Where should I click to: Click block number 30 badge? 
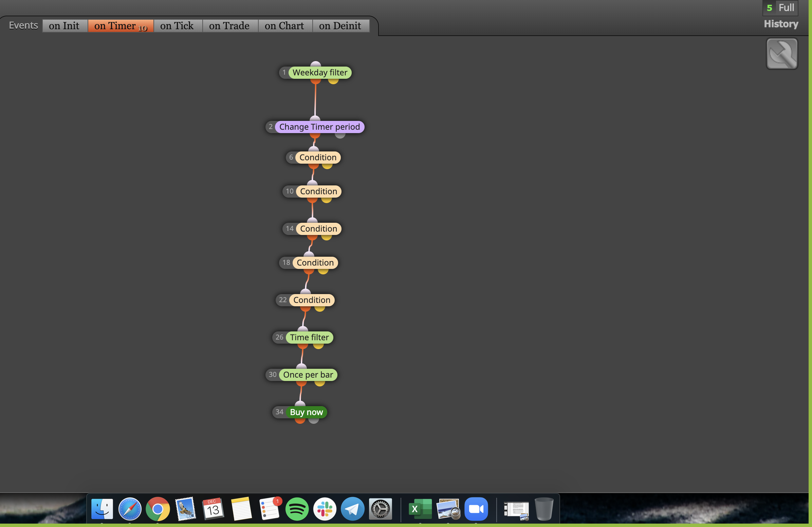pyautogui.click(x=273, y=375)
